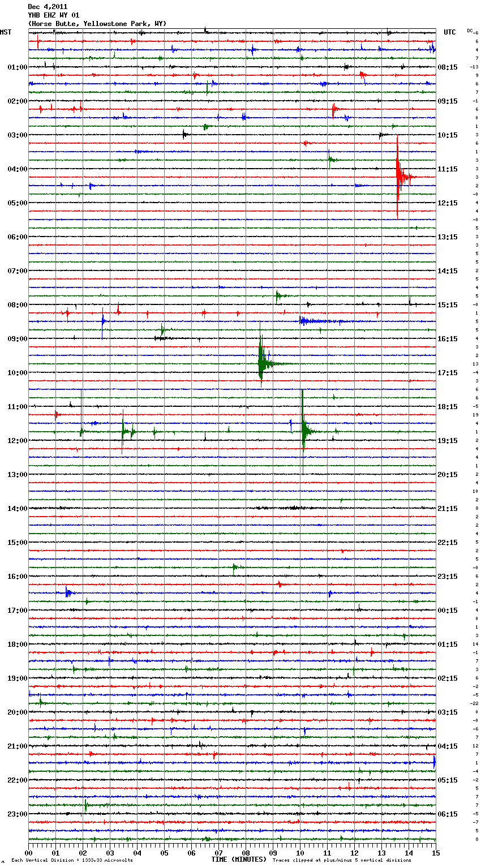Screen dimensions: 481x868
Task: Click the 'MST' time zone header
Action: coord(6,32)
